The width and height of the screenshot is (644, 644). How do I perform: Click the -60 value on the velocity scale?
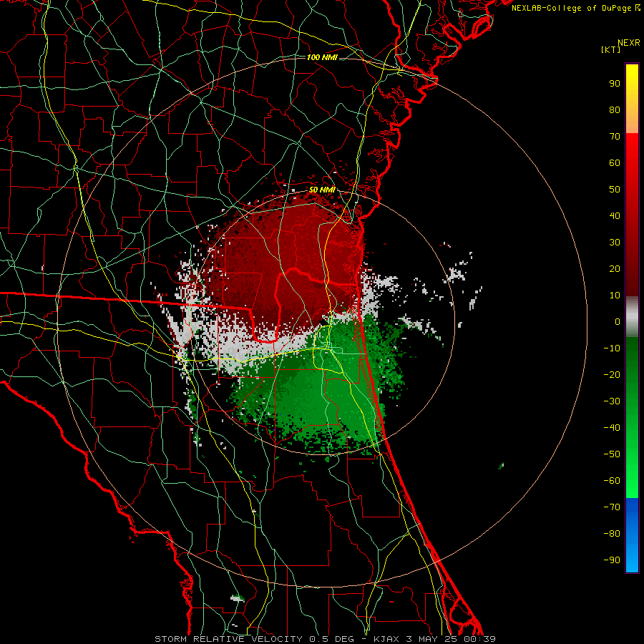[x=612, y=481]
